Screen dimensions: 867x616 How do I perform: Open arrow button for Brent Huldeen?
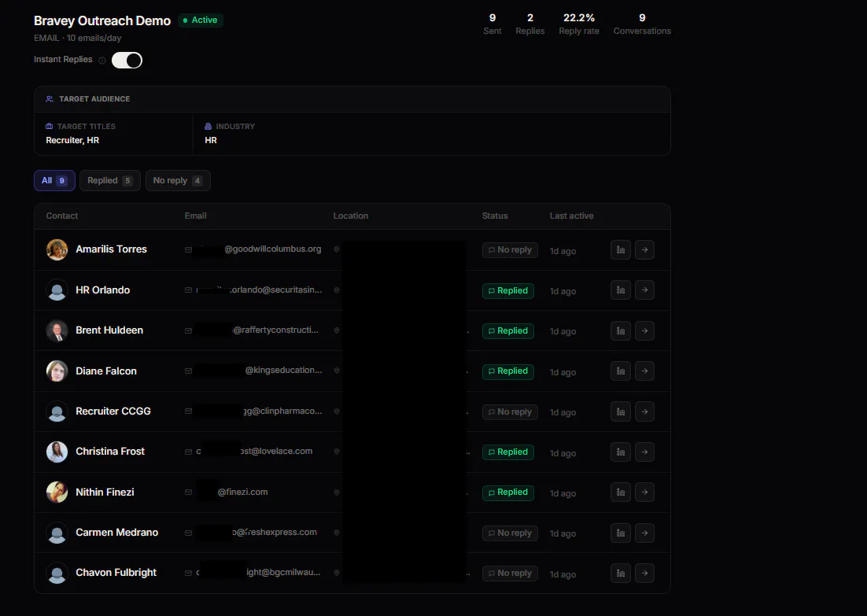pos(644,330)
